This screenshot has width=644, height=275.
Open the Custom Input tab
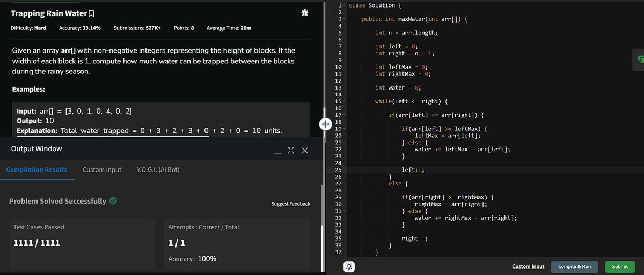tap(102, 169)
